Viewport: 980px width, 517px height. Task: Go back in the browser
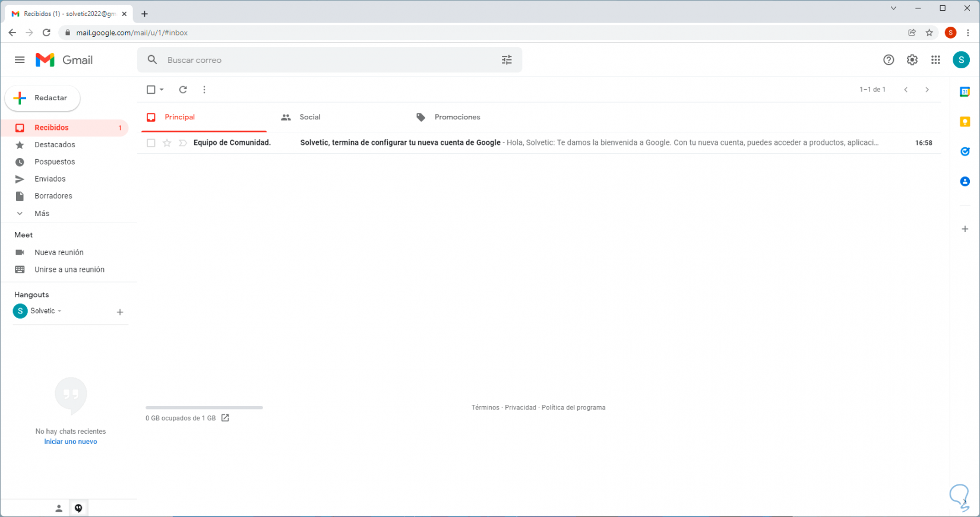12,33
